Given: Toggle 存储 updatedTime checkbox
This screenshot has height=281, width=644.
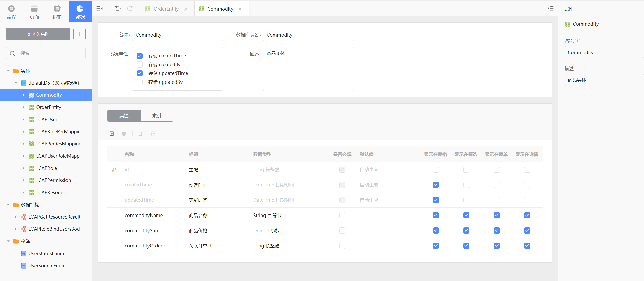Looking at the screenshot, I should click(x=140, y=73).
